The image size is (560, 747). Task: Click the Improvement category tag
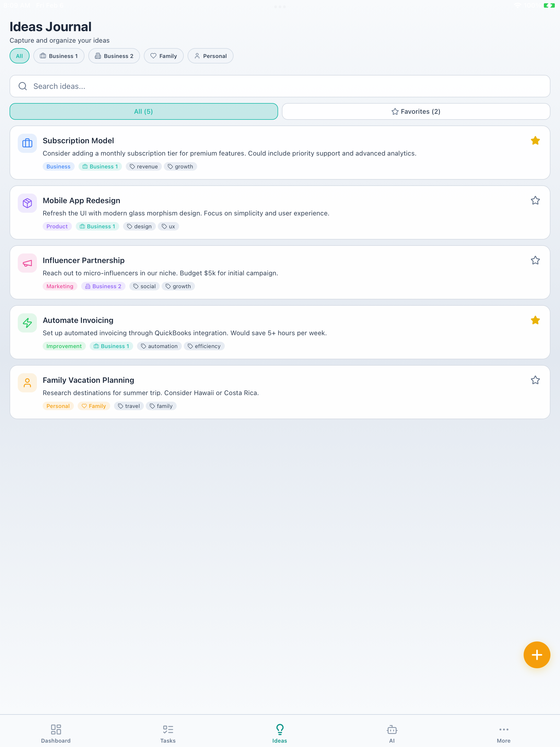[x=64, y=346]
